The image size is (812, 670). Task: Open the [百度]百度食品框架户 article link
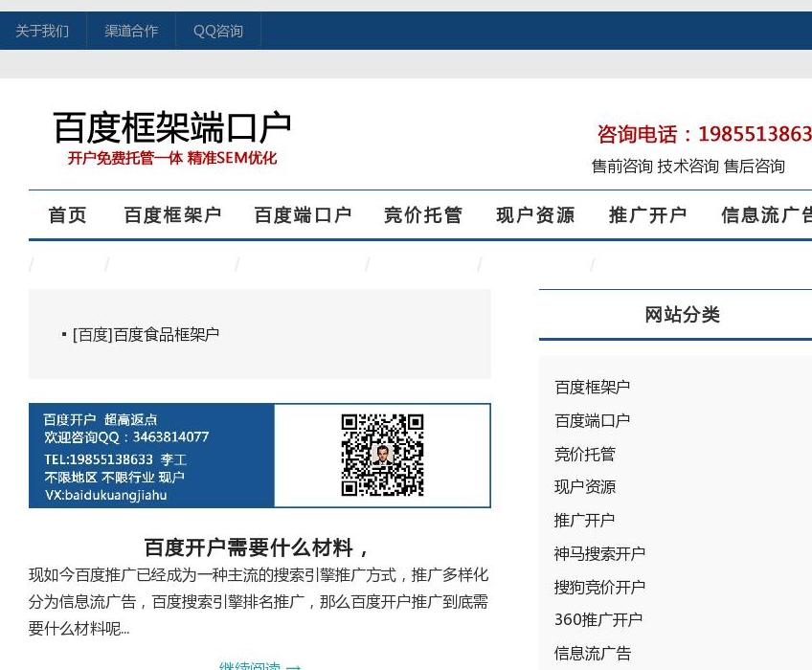point(147,334)
